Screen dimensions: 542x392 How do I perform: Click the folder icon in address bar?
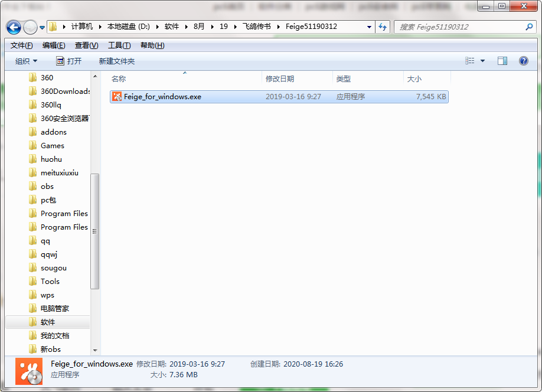point(53,27)
